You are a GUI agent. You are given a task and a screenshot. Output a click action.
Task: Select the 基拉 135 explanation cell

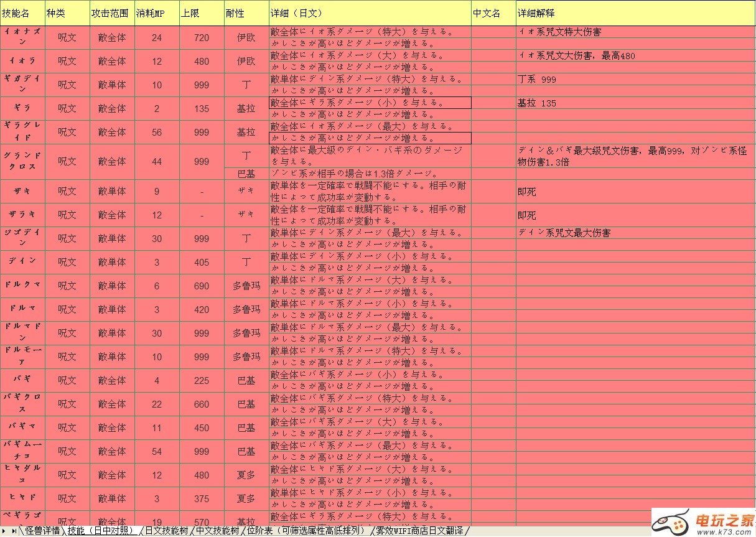coord(635,103)
